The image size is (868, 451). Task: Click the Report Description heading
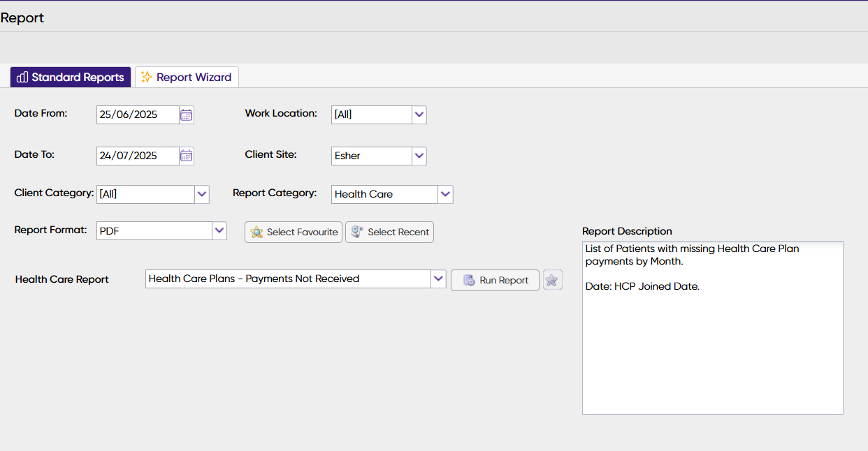[627, 231]
